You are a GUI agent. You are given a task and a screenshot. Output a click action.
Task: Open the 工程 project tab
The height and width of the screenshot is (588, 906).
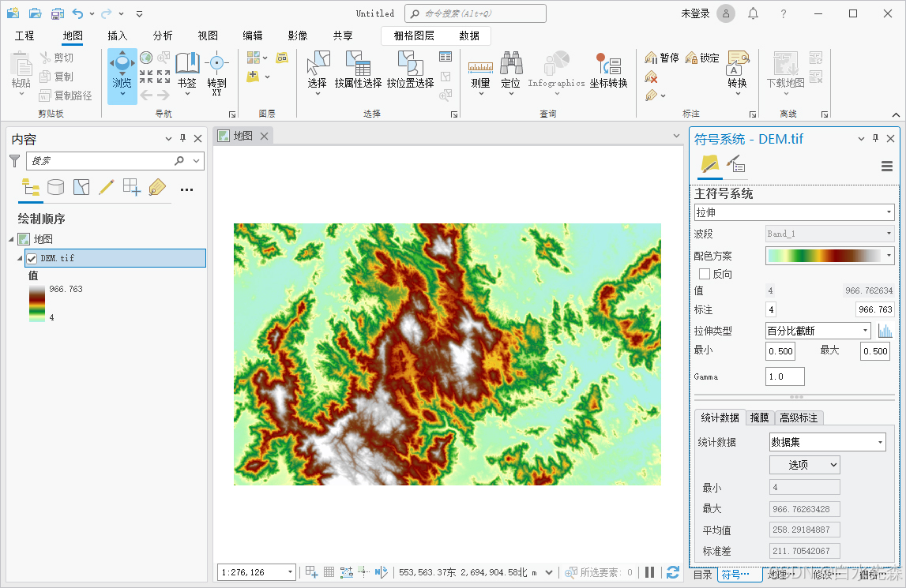tap(24, 36)
